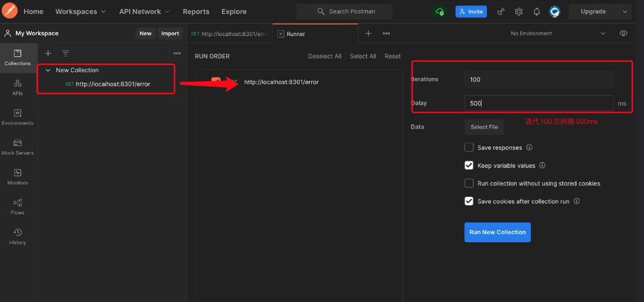Click Deselect All link
Viewport: 644px width, 302px height.
(325, 56)
